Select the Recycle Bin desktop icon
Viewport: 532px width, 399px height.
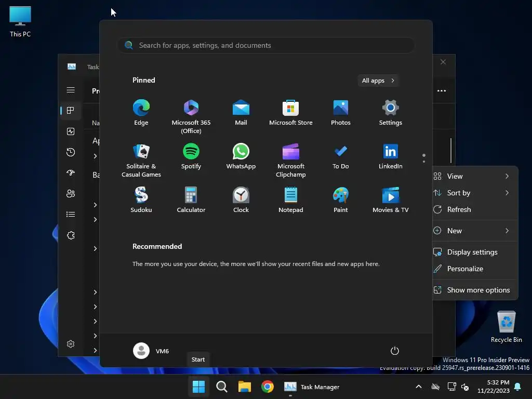[506, 327]
